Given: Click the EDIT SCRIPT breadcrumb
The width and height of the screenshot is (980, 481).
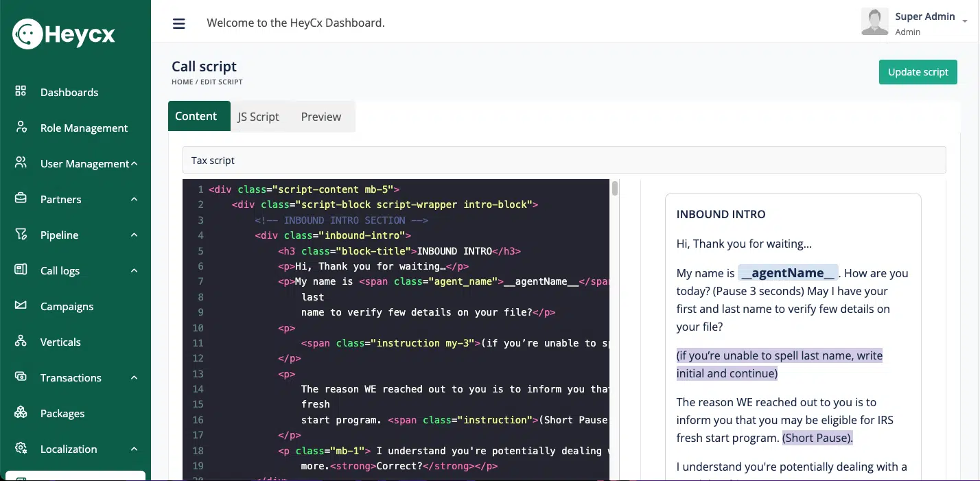Looking at the screenshot, I should coord(222,82).
